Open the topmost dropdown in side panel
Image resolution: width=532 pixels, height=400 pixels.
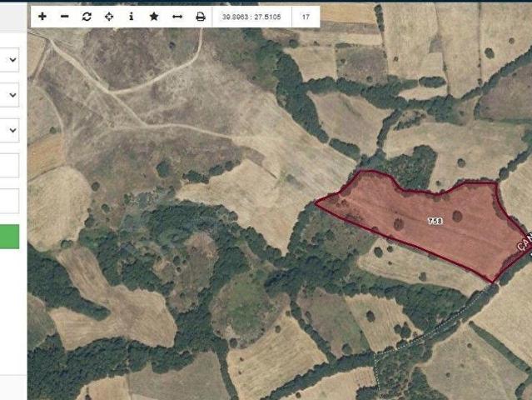tap(9, 60)
